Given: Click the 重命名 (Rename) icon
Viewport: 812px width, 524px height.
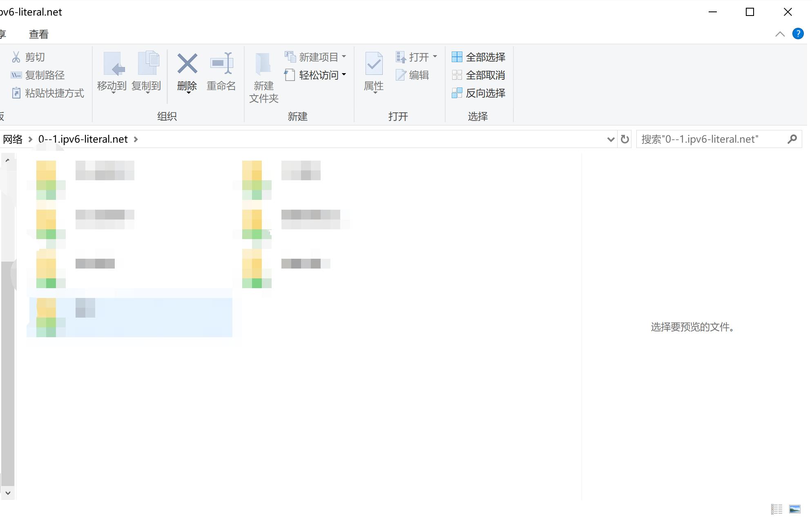Looking at the screenshot, I should coord(221,64).
